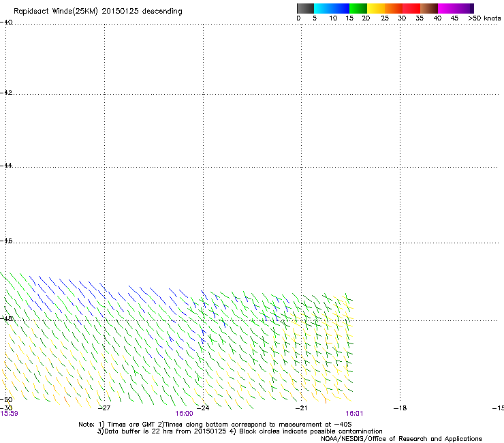Click the legend scale label '10'
The width and height of the screenshot is (504, 443).
(333, 18)
